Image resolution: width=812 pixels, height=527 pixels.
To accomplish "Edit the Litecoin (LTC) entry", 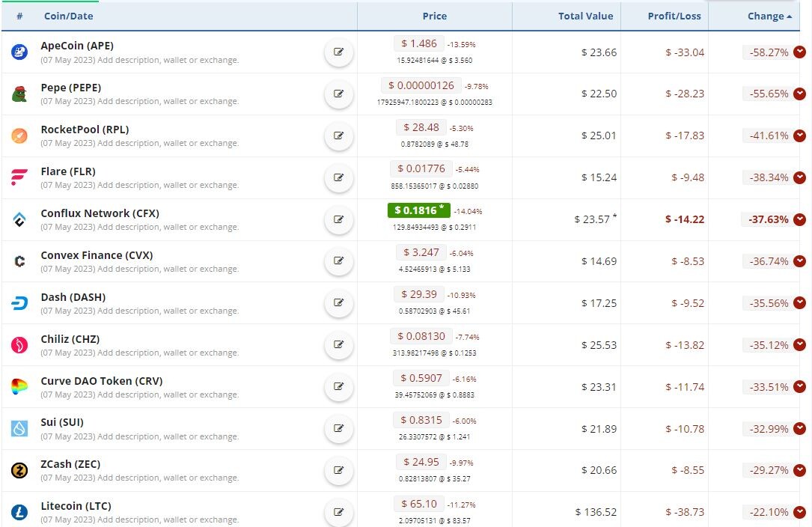I will (339, 513).
